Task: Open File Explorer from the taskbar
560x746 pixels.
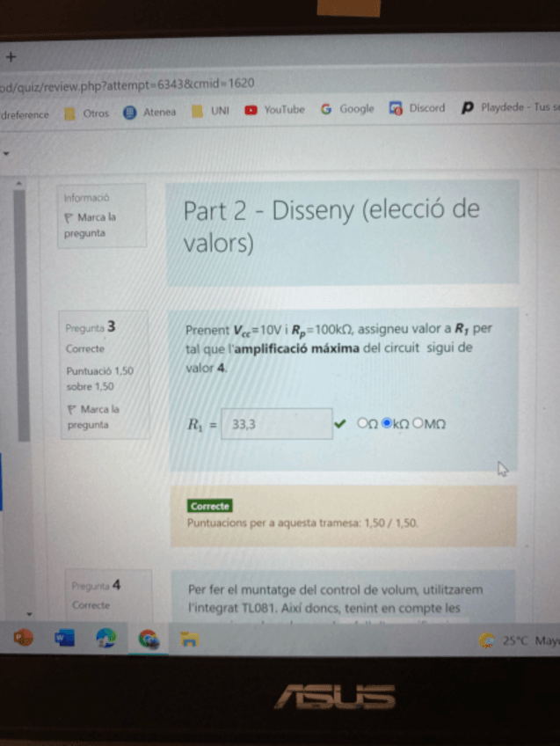Action: click(x=190, y=640)
